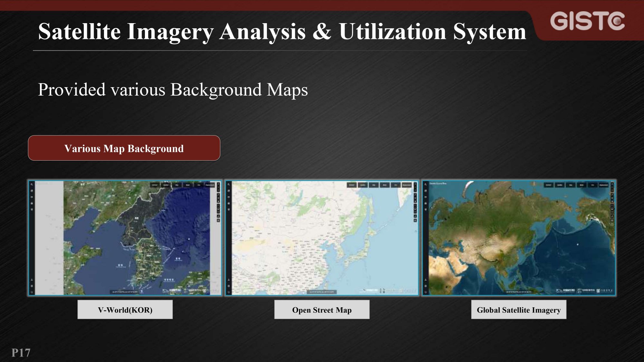
Task: Click the Provided various Background Maps subtitle
Action: [x=173, y=90]
